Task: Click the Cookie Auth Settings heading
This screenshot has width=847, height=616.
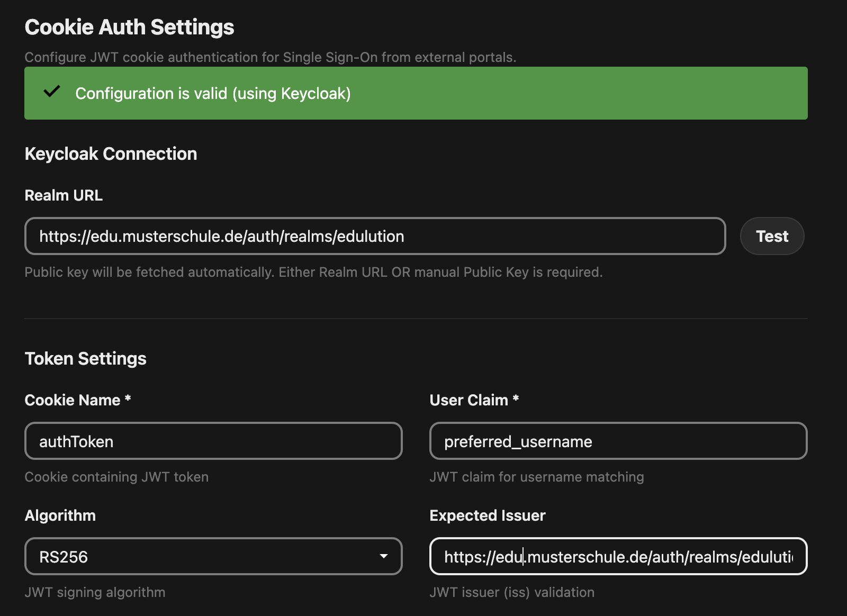Action: tap(129, 27)
